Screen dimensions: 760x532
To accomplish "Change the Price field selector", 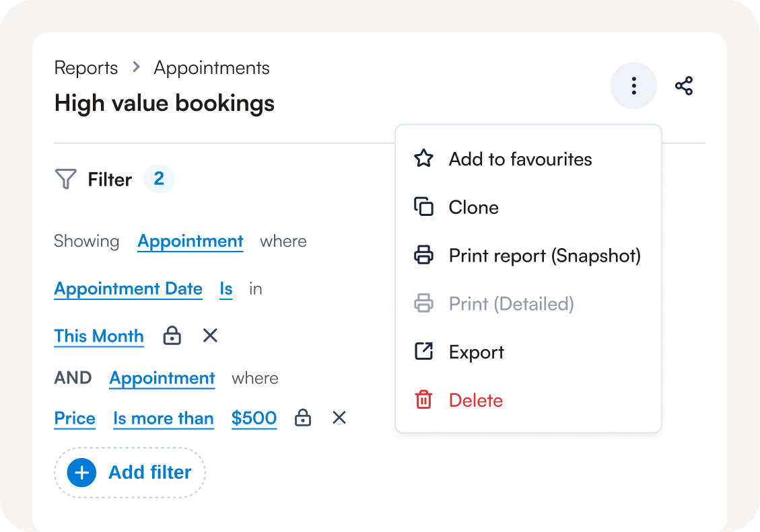I will click(x=75, y=418).
